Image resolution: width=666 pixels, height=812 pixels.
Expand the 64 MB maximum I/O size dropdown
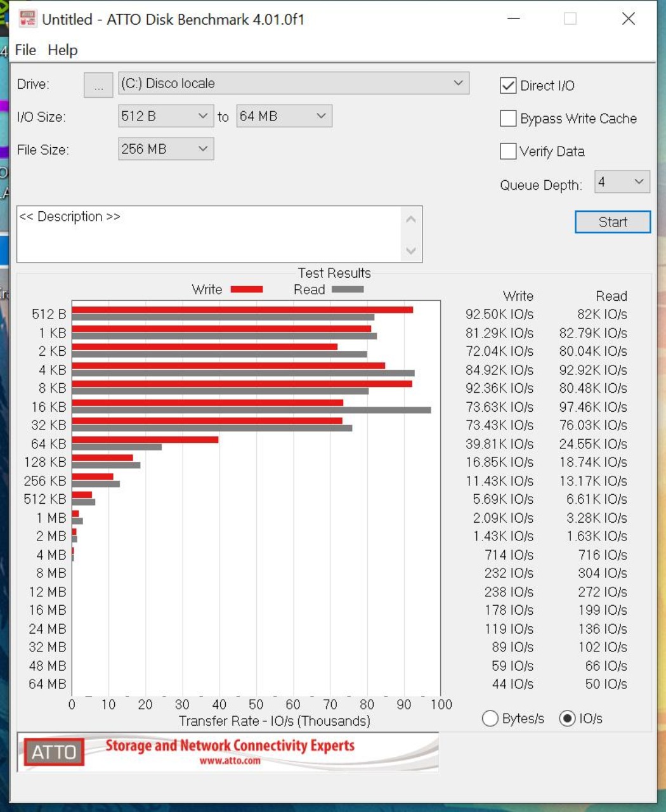coord(284,116)
